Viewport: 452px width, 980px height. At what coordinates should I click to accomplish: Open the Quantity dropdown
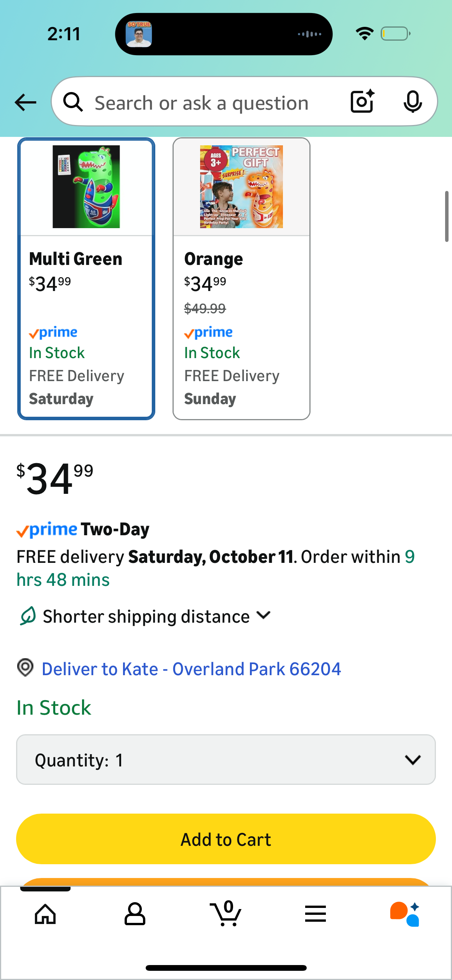(x=226, y=760)
